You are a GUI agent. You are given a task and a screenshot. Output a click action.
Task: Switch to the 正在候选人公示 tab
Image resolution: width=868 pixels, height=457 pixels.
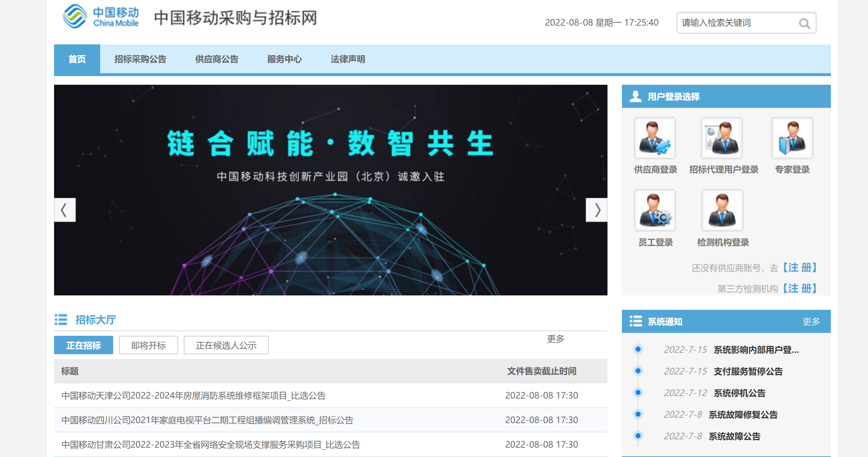[x=226, y=345]
